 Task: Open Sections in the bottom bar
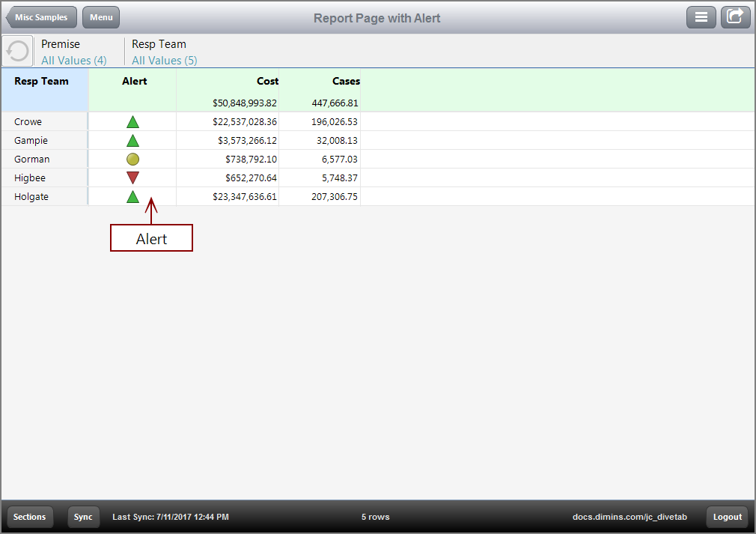[29, 517]
